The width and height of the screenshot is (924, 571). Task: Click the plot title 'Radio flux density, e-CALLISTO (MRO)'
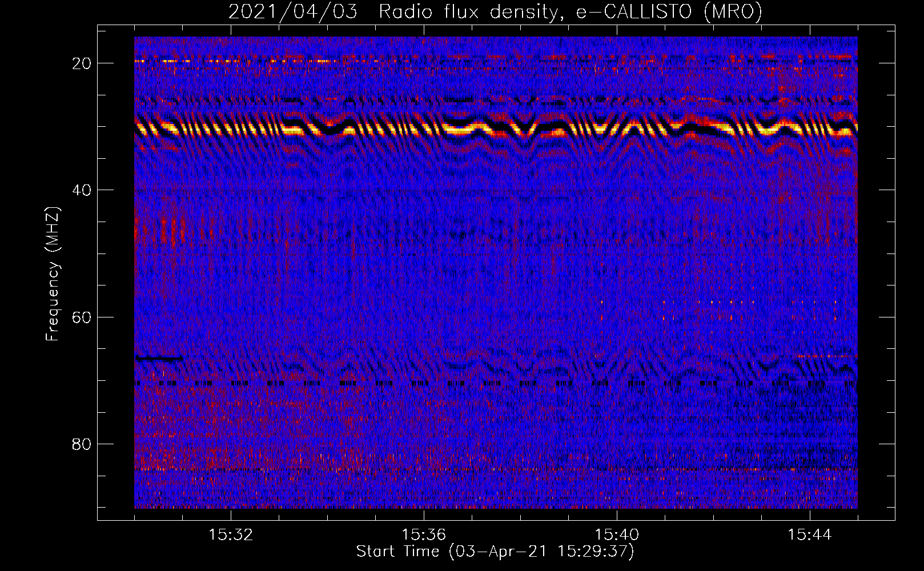pos(571,11)
